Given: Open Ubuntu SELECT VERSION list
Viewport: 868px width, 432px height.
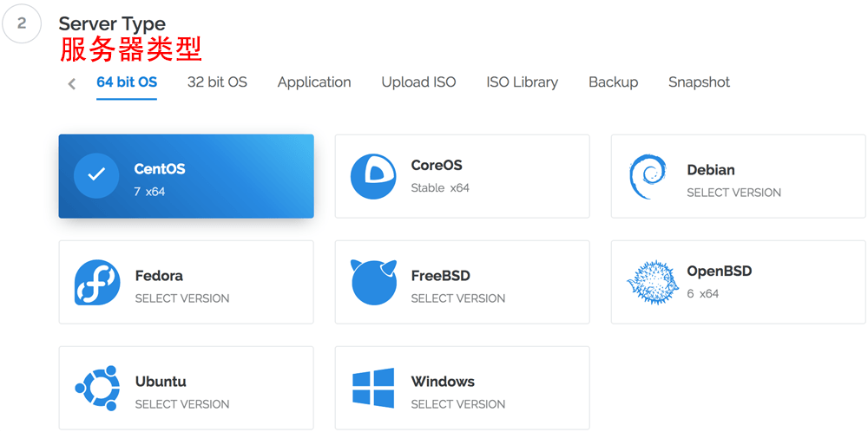Looking at the screenshot, I should click(182, 404).
